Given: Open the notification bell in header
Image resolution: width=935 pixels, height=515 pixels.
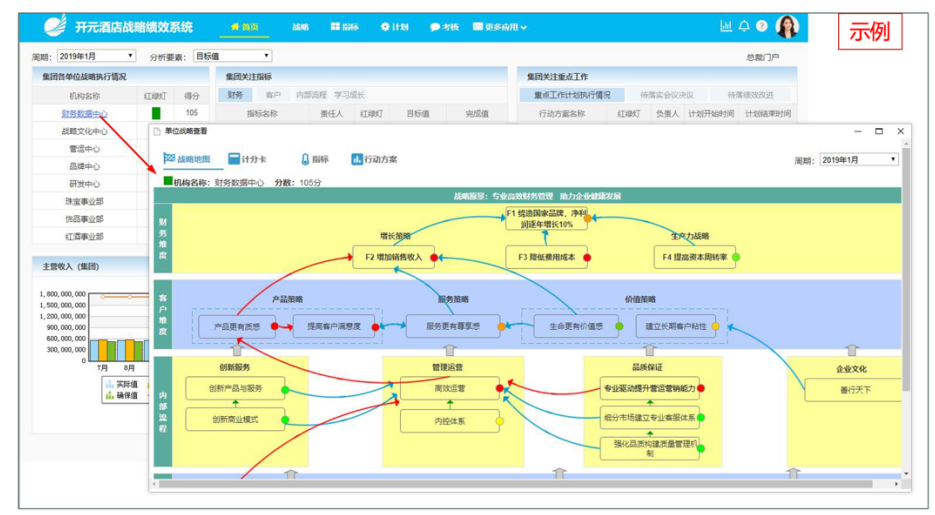Looking at the screenshot, I should (744, 26).
